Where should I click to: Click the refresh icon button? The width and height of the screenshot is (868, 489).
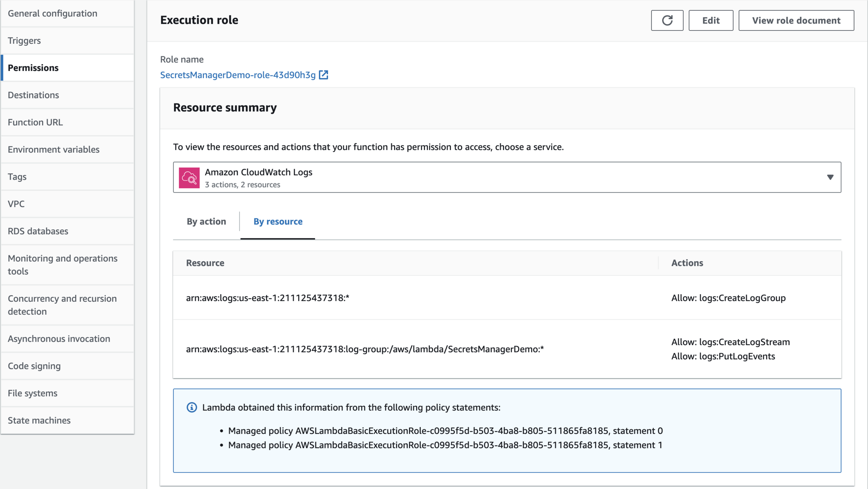667,20
